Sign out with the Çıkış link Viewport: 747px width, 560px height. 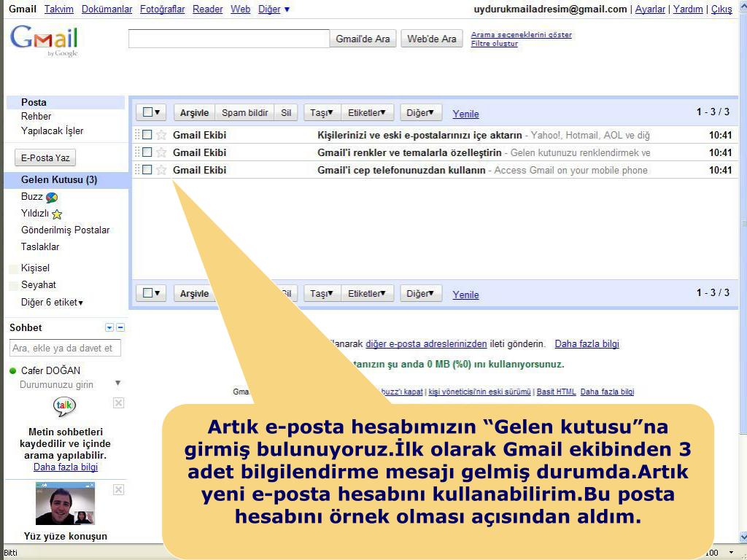click(721, 9)
